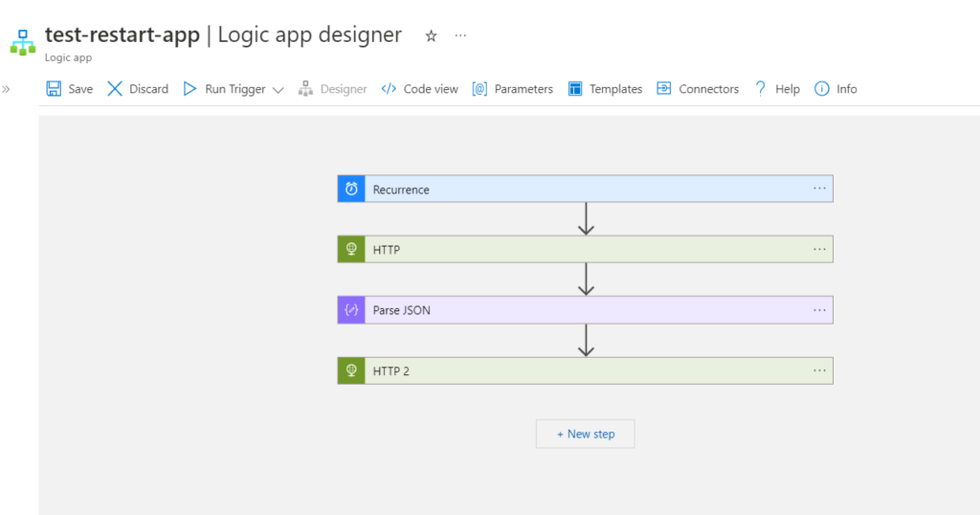
Task: Click the Info circle icon
Action: coord(822,89)
